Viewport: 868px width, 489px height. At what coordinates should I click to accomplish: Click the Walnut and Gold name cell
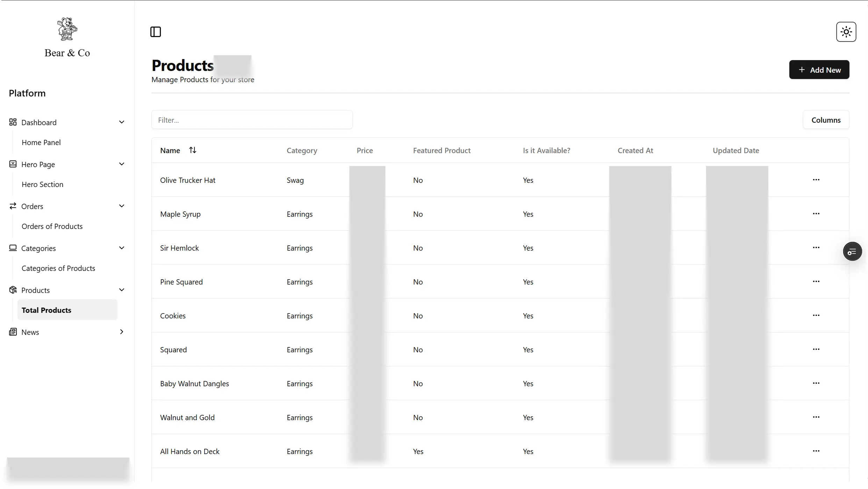187,417
